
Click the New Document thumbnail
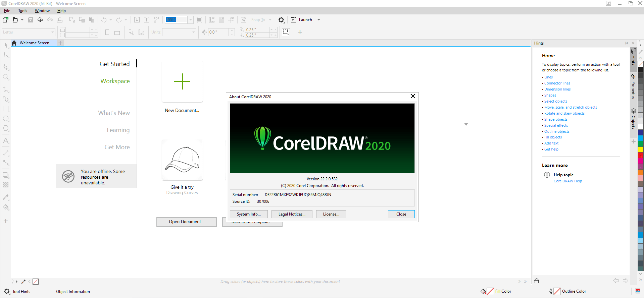click(x=182, y=81)
